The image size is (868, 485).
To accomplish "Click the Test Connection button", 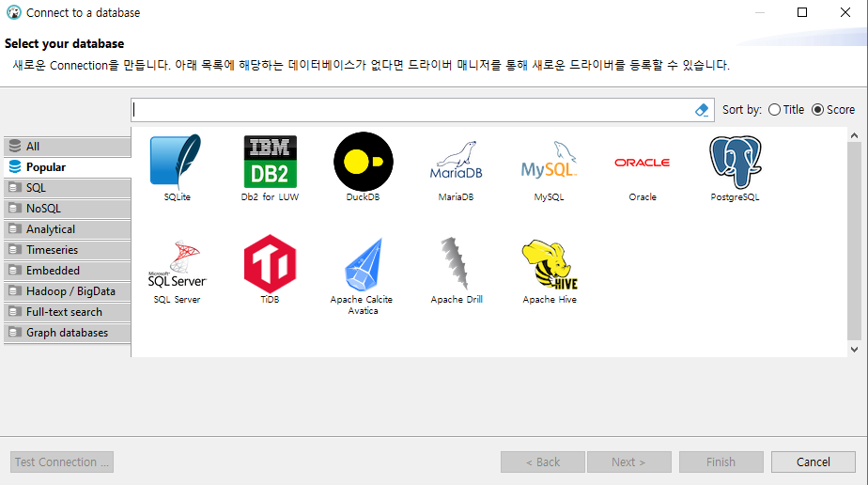I will click(x=62, y=462).
